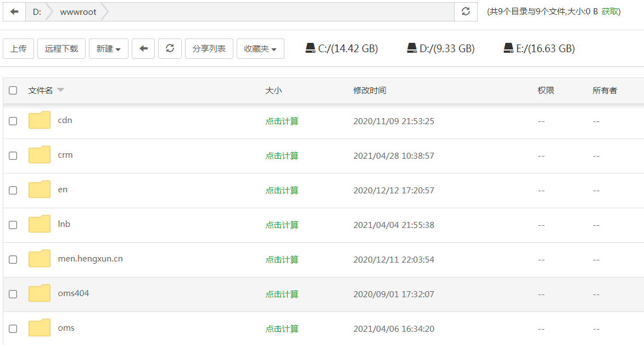Screen dimensions: 644x345
Task: Open the oms folder icon
Action: point(39,327)
